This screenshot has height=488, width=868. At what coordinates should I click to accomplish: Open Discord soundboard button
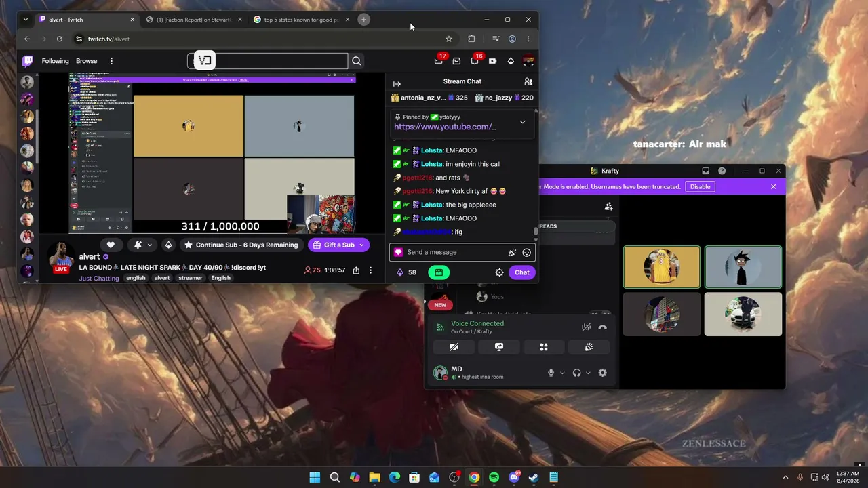click(589, 347)
